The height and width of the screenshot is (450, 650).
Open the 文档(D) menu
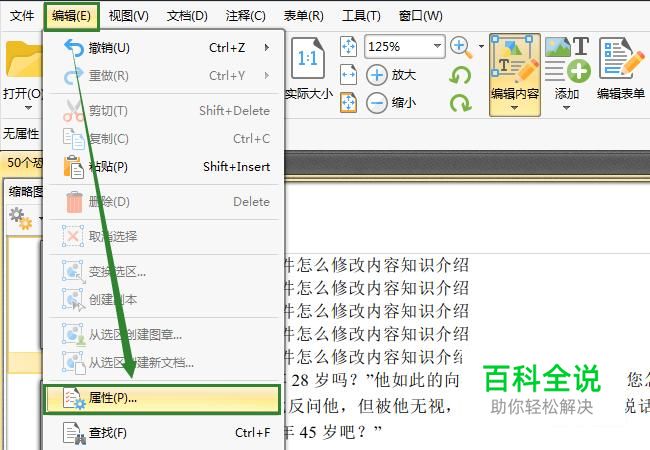[x=187, y=16]
